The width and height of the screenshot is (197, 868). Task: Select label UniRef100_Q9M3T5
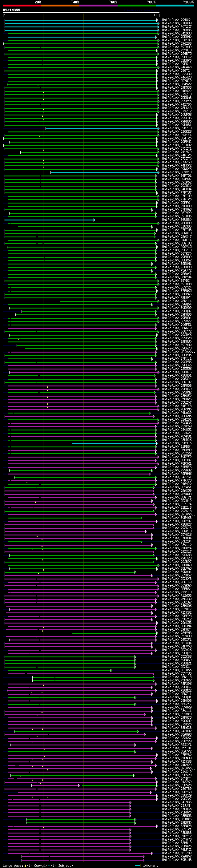(177, 443)
